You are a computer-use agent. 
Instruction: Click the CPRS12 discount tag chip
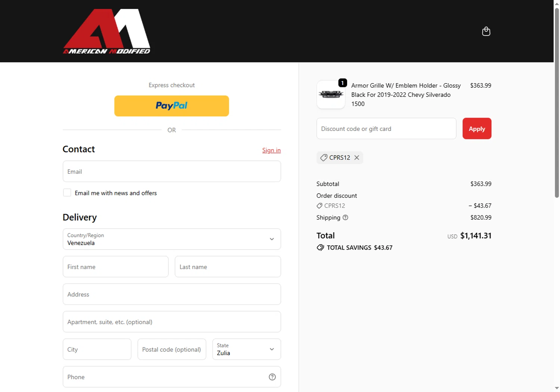(x=340, y=157)
